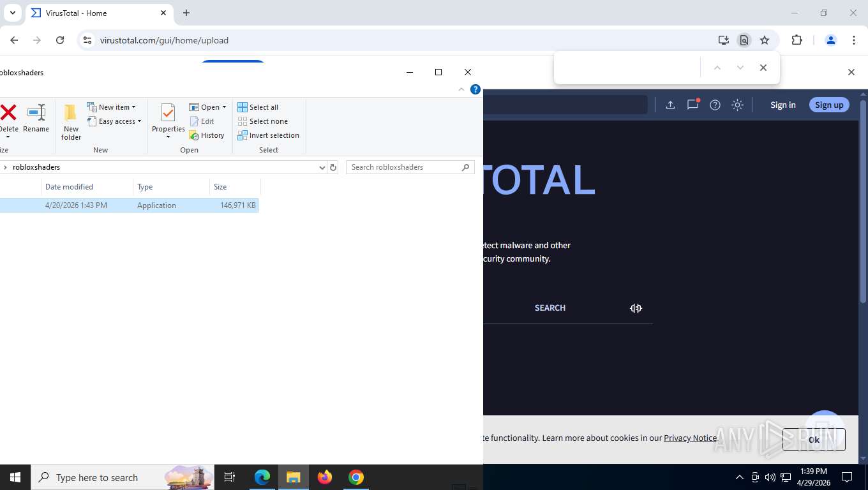Refresh the robloxshaders folder view

click(333, 167)
